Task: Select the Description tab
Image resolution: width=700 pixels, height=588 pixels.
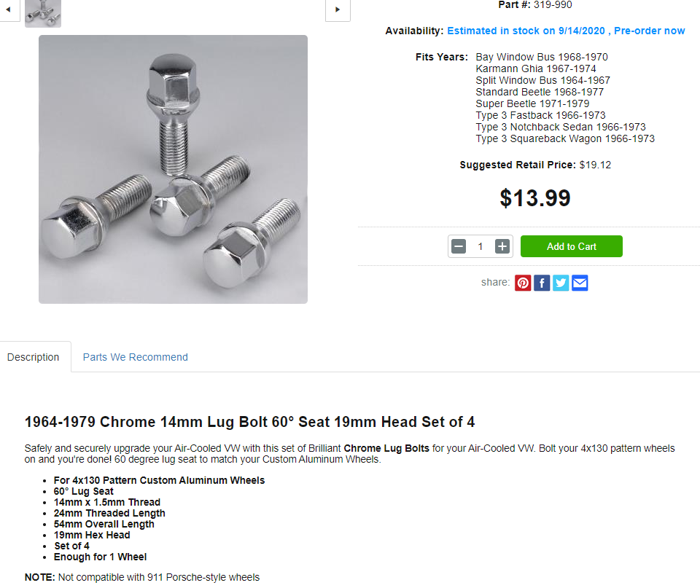Action: [x=33, y=357]
